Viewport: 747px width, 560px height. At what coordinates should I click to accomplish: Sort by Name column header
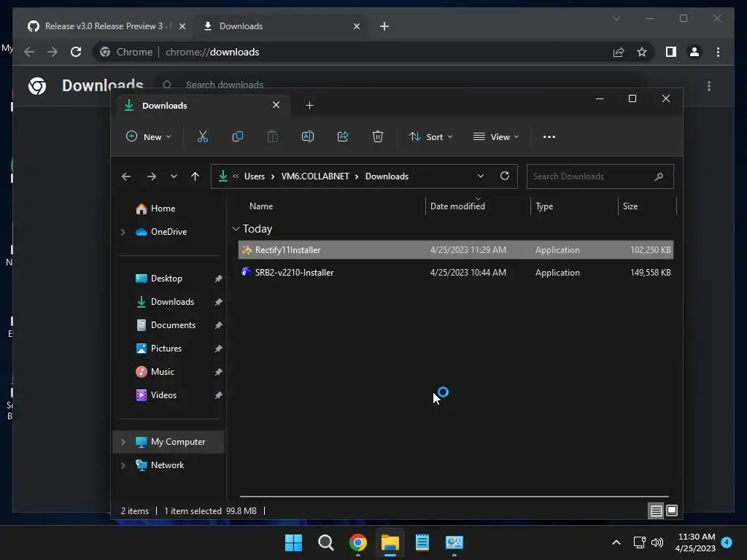coord(261,206)
